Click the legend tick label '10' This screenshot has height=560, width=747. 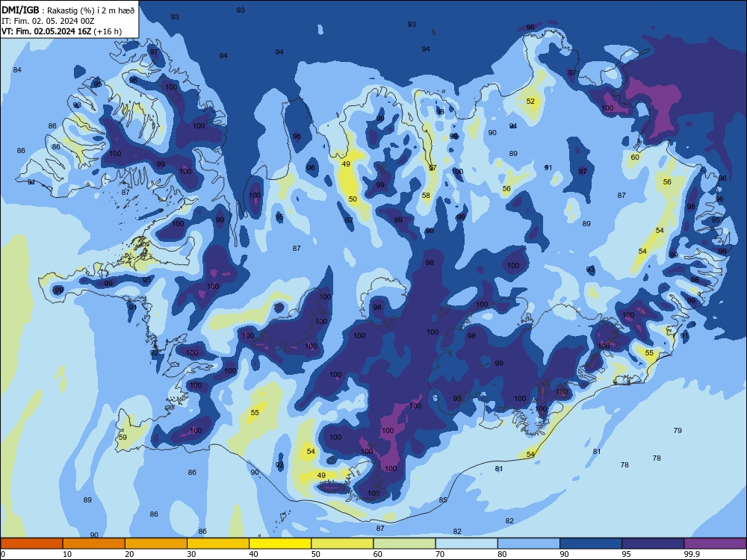67,554
